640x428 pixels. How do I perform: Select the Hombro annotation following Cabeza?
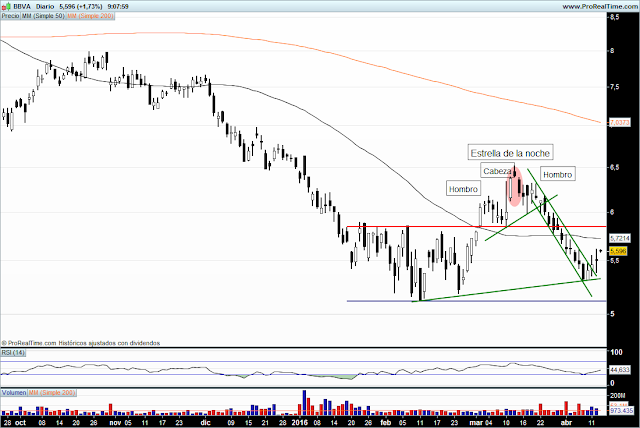click(558, 175)
